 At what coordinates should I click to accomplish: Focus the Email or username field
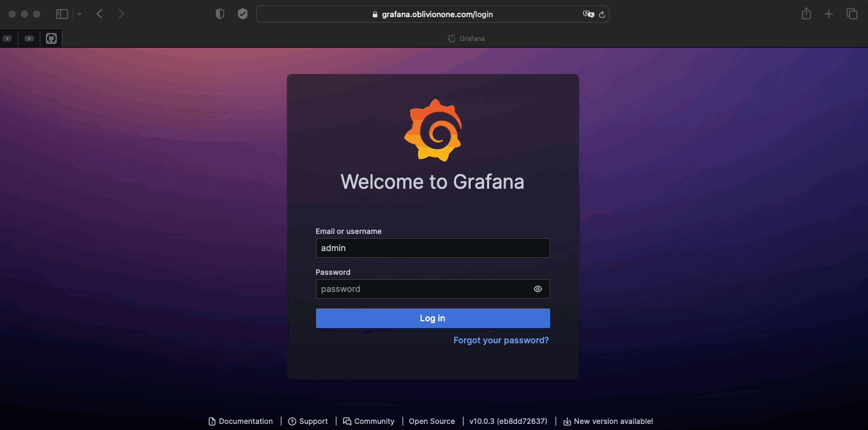pos(433,248)
